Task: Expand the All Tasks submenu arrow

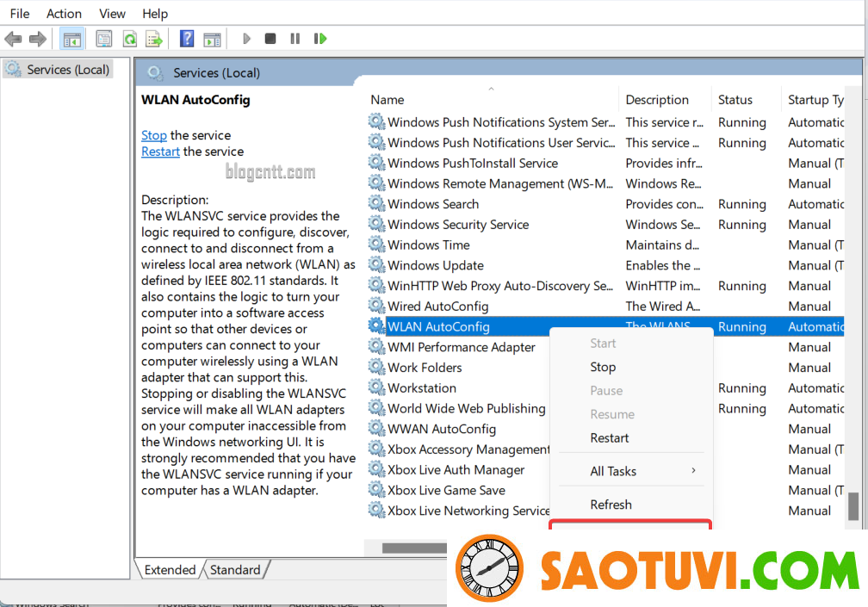Action: point(693,470)
